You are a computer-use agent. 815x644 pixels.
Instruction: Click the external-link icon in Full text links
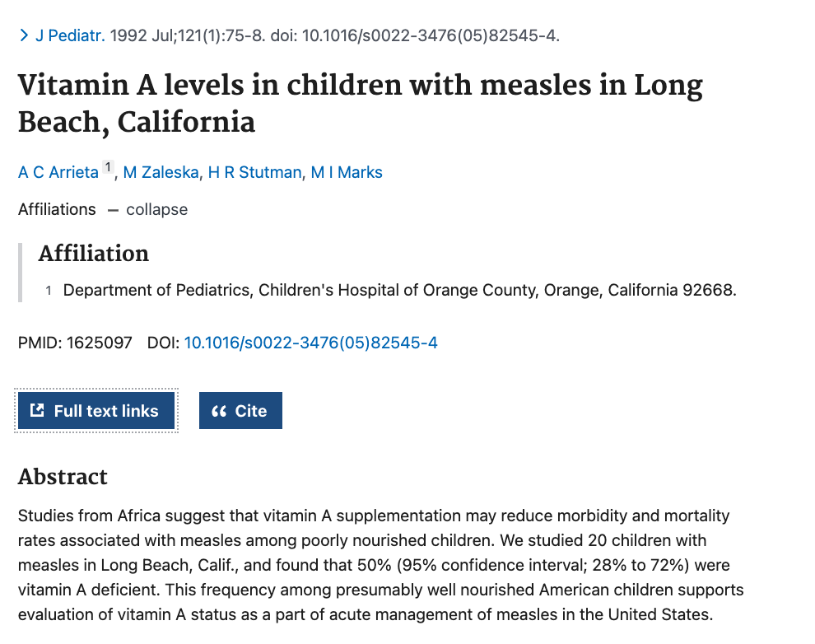pos(37,410)
